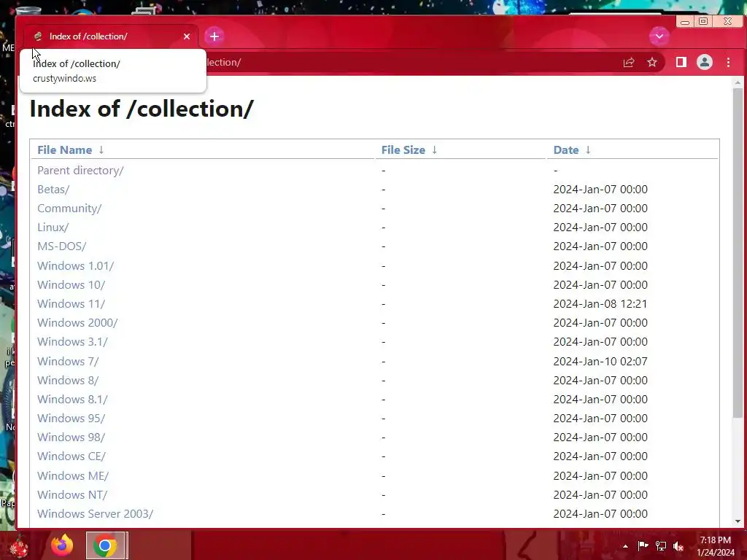Open the MS-DOS/ folder
The image size is (747, 560).
pos(62,246)
